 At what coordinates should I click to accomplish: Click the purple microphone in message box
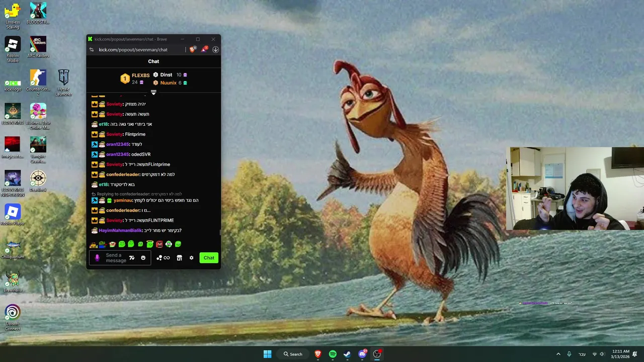click(x=97, y=258)
